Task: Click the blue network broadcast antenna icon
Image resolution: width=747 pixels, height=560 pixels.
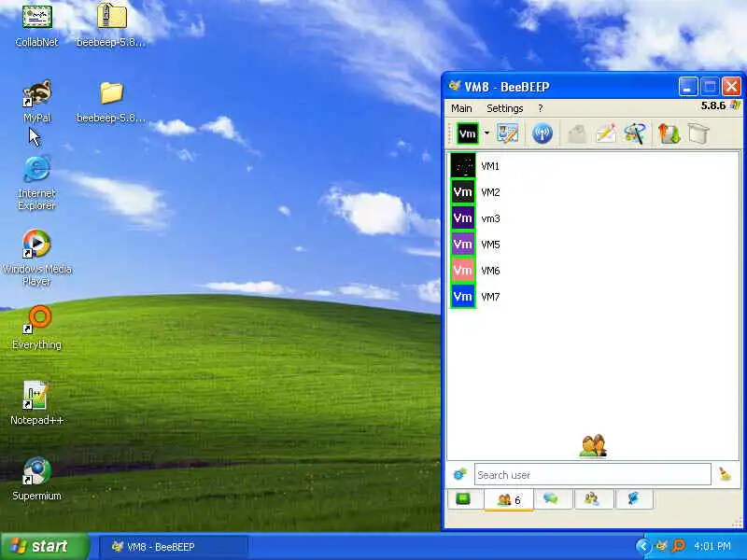Action: [543, 133]
